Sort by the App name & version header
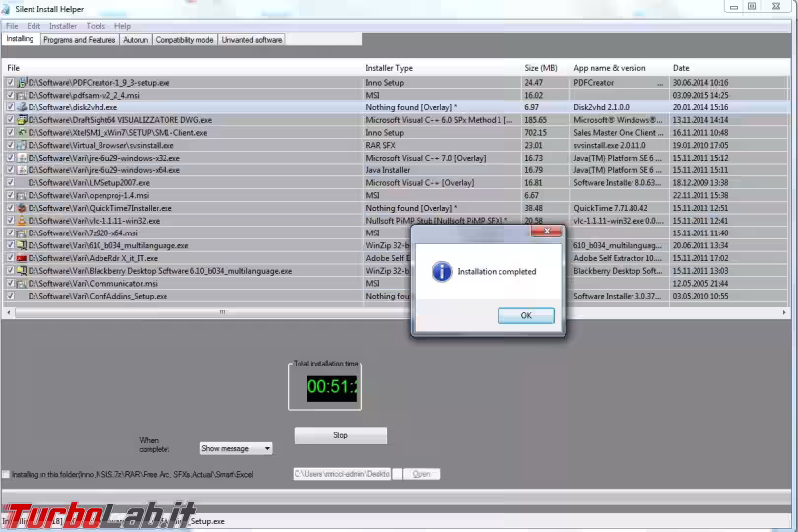 (620, 68)
